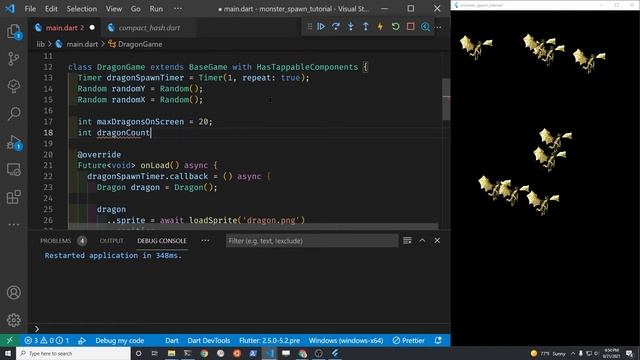Toggle word wrap in debug console
Image resolution: width=640 pixels, height=360 pixels.
coord(407,240)
